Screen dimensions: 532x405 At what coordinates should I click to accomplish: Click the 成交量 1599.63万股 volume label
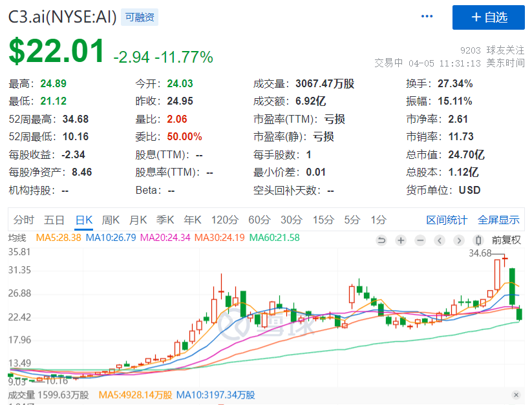pyautogui.click(x=48, y=395)
